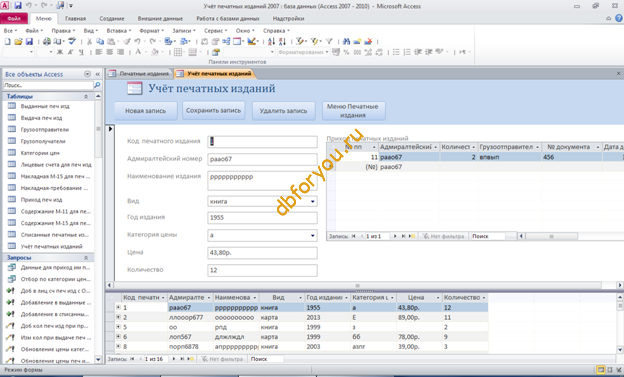
Task: Click the Cut scissors icon
Action: pyautogui.click(x=89, y=41)
